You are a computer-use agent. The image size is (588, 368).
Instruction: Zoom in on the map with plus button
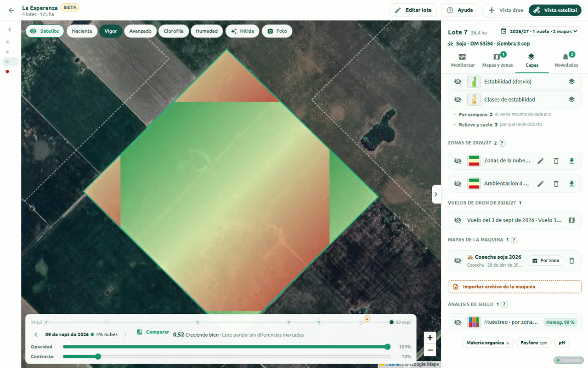(x=430, y=338)
